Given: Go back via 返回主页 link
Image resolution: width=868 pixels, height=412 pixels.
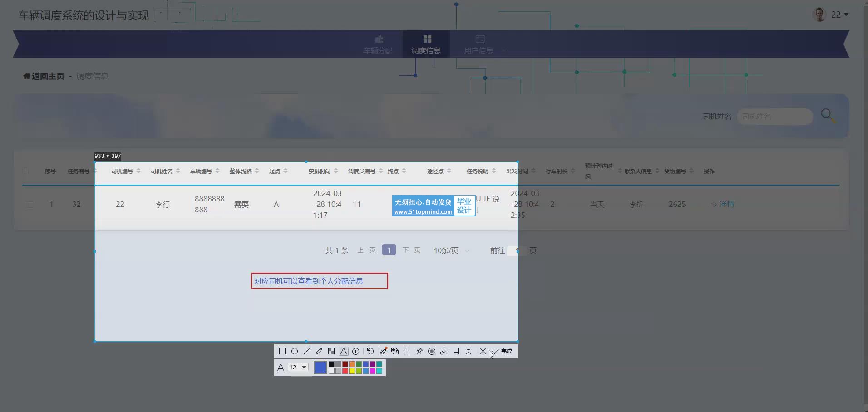Looking at the screenshot, I should tap(44, 76).
